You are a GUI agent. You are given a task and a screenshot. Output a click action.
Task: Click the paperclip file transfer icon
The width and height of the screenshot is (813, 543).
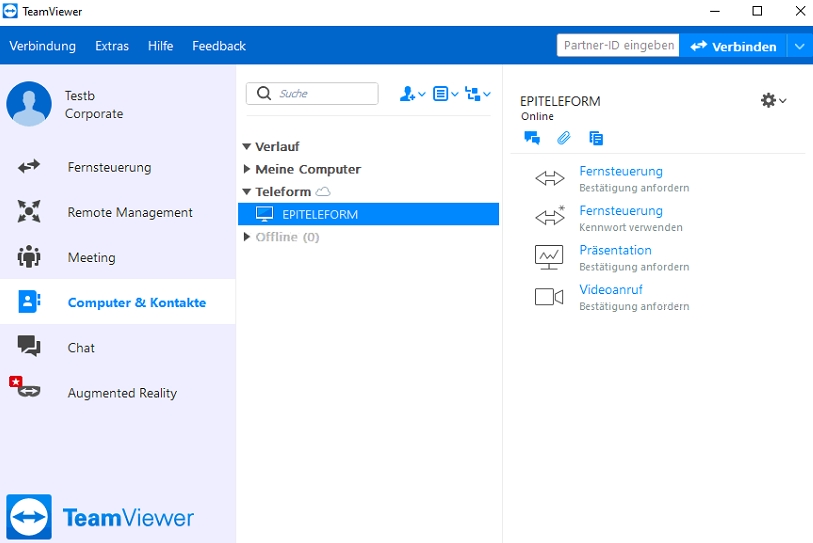pos(564,138)
